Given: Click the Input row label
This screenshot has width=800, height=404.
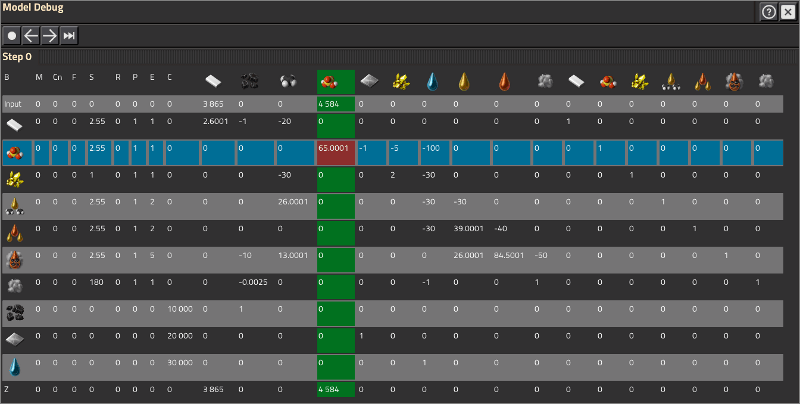Looking at the screenshot, I should click(13, 103).
